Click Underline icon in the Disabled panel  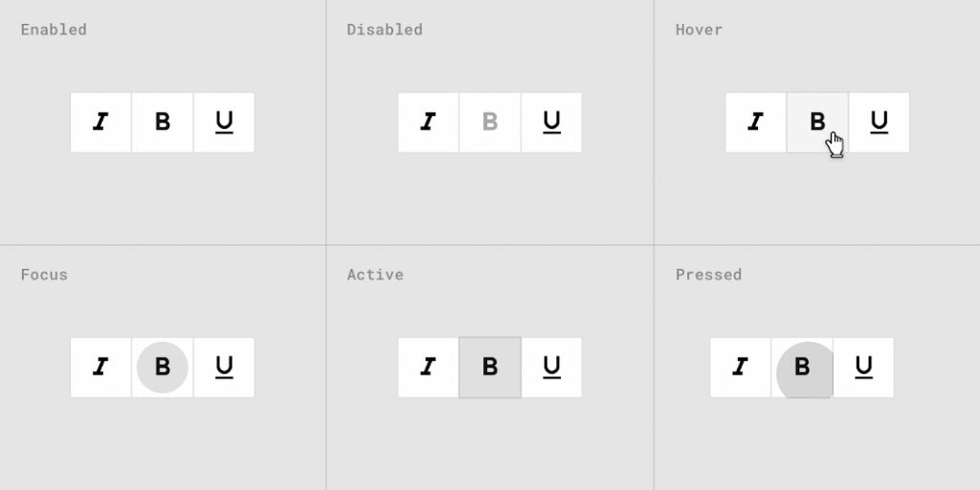tap(551, 122)
